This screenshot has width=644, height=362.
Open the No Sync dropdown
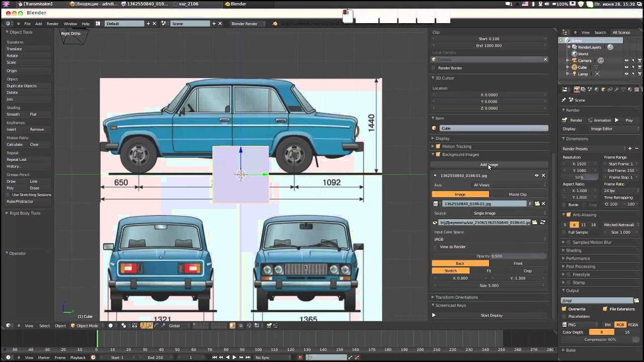point(273,357)
